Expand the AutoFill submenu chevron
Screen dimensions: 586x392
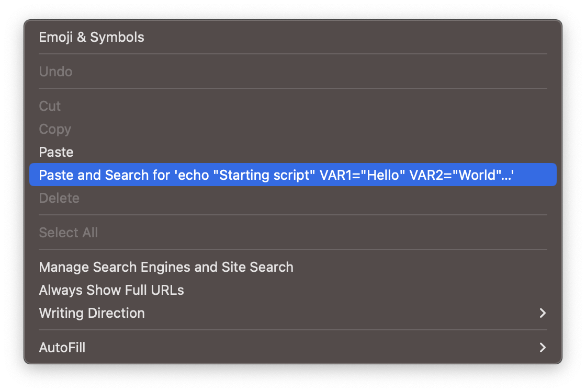(x=543, y=348)
